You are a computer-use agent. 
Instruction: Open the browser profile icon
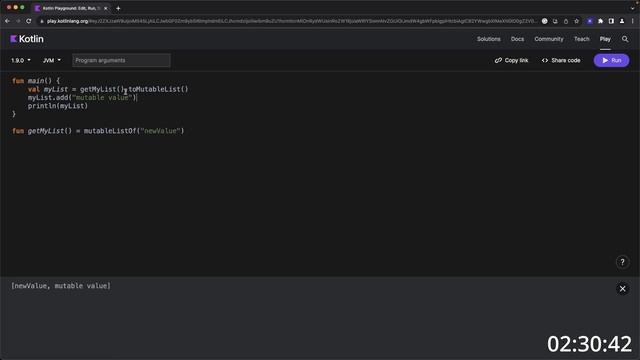(x=622, y=21)
